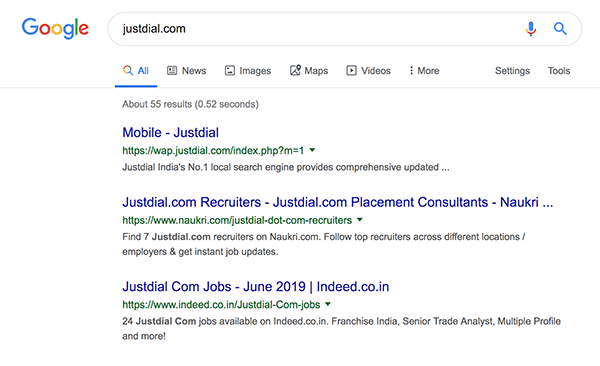Click snippet "24 Justdial Com jobs available"
This screenshot has height=366, width=600.
(x=341, y=328)
